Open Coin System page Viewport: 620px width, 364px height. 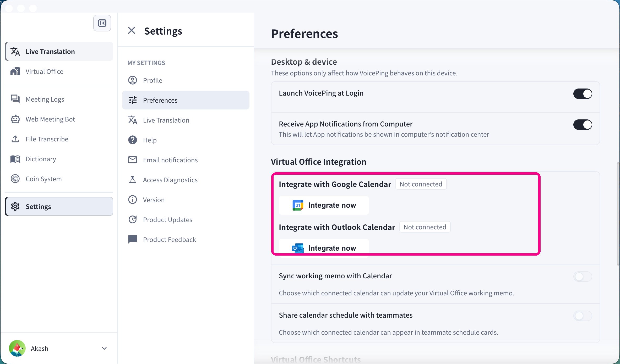(59, 179)
